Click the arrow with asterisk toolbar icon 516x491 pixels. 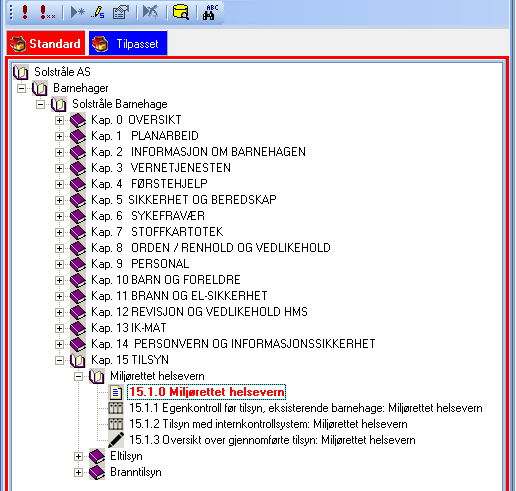coord(78,12)
